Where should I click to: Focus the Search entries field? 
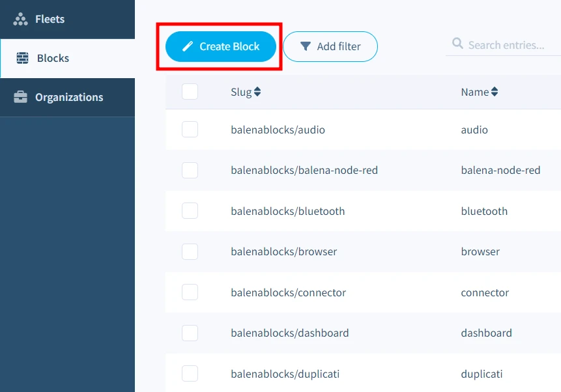coord(508,45)
